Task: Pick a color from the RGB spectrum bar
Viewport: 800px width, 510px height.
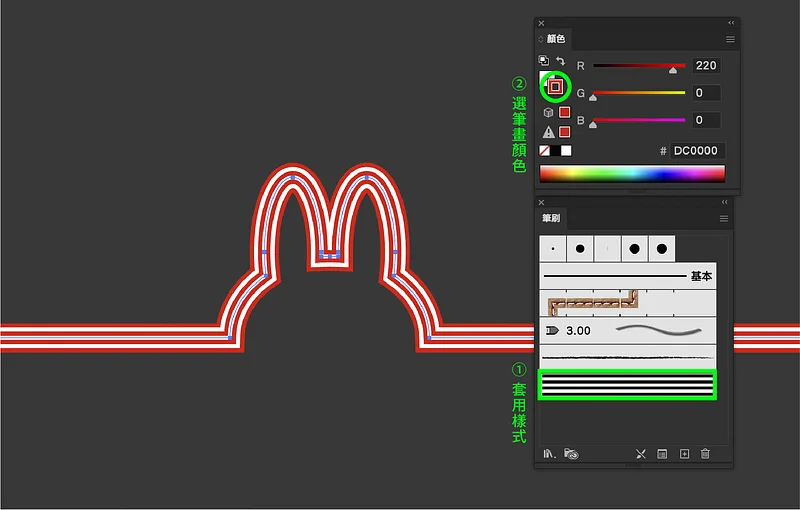Action: [632, 173]
